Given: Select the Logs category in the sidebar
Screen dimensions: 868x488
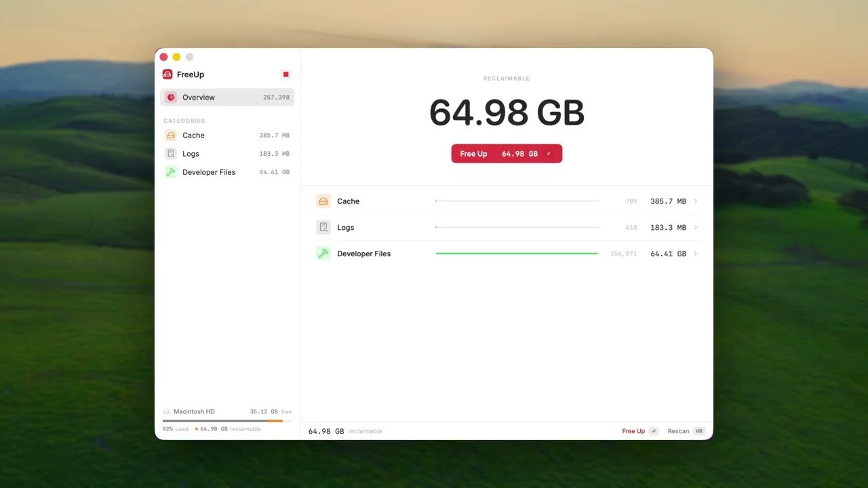Looking at the screenshot, I should pyautogui.click(x=191, y=153).
